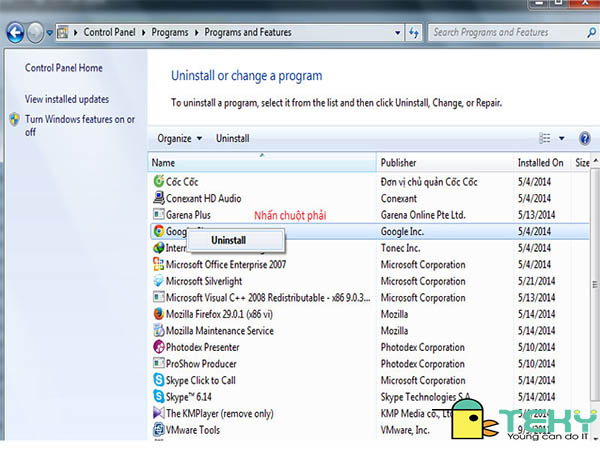600x450 pixels.
Task: Select Microsoft Silverlight entry
Action: [x=204, y=281]
